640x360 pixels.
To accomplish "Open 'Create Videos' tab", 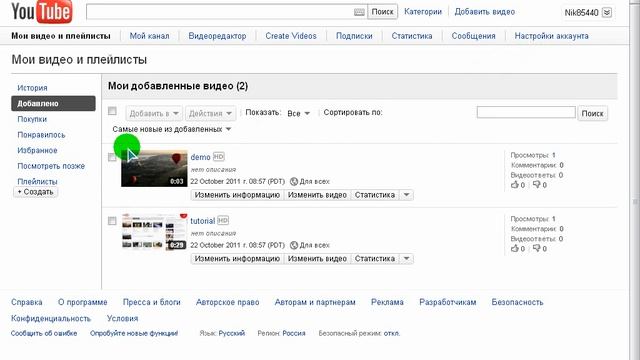I will point(291,36).
